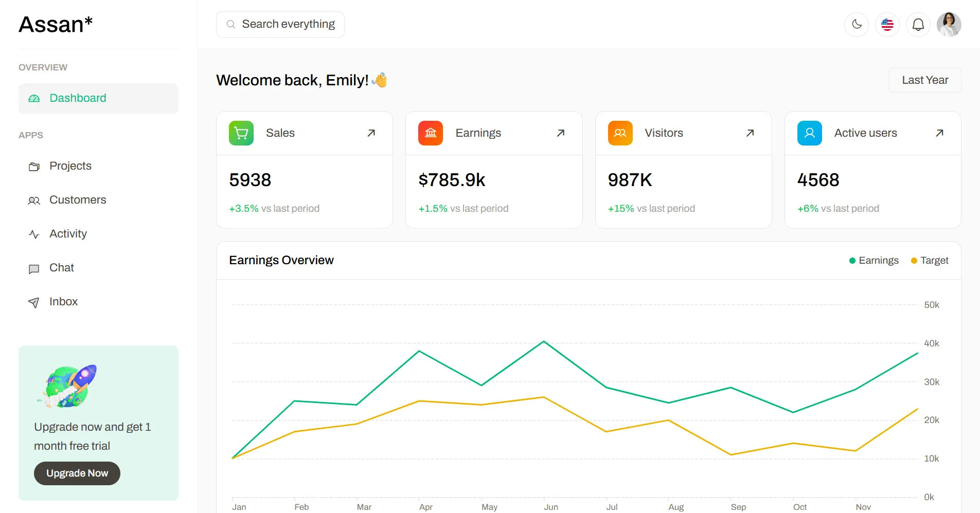The height and width of the screenshot is (513, 980).
Task: Open Sales details arrow
Action: [x=371, y=133]
